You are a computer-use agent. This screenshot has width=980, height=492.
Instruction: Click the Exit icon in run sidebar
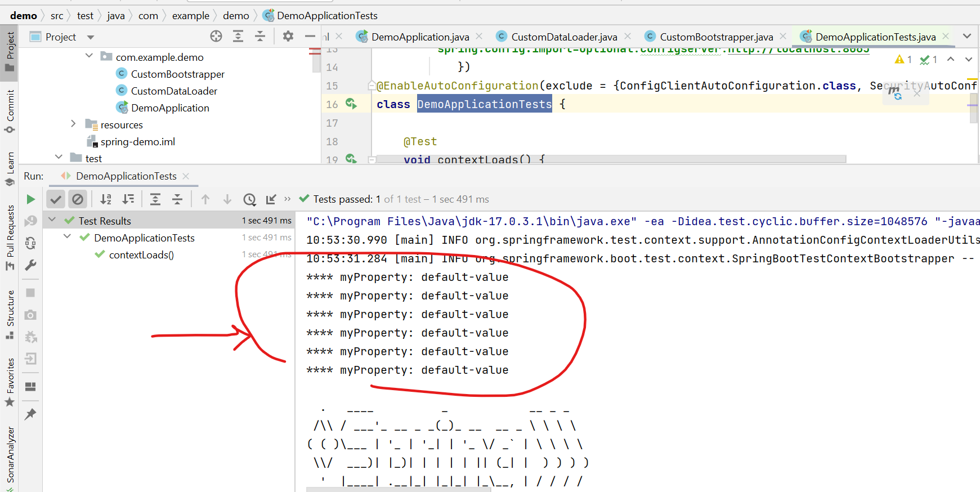click(31, 359)
